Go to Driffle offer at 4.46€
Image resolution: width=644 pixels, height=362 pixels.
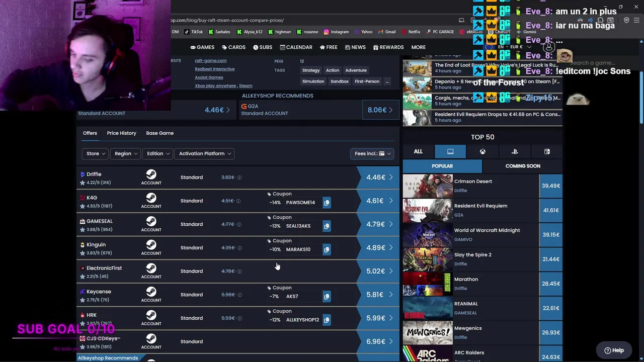point(378,177)
